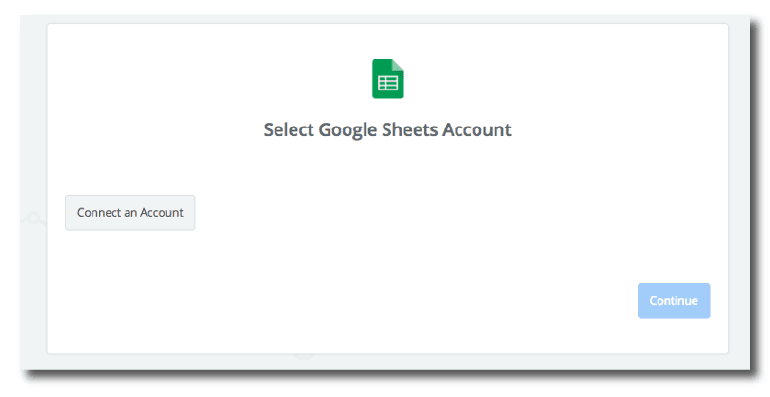
Task: Click the gray margin left of white card
Action: tap(34, 147)
